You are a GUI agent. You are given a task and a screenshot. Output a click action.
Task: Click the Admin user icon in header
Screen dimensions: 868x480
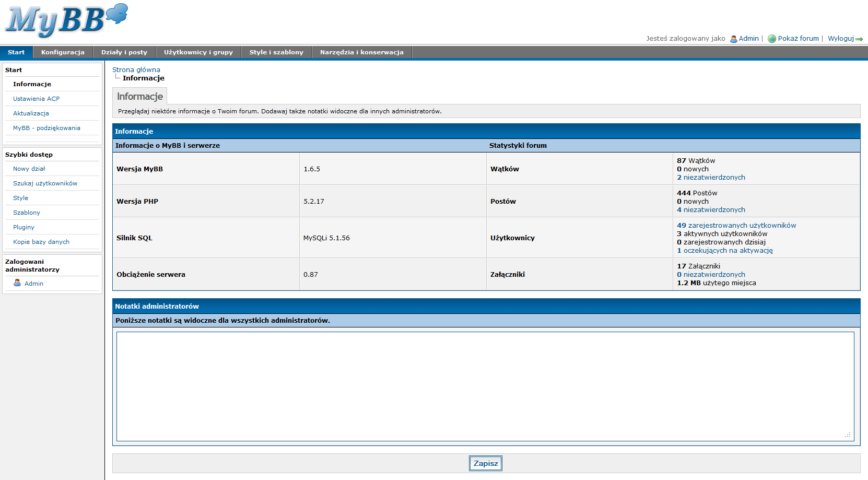(733, 39)
